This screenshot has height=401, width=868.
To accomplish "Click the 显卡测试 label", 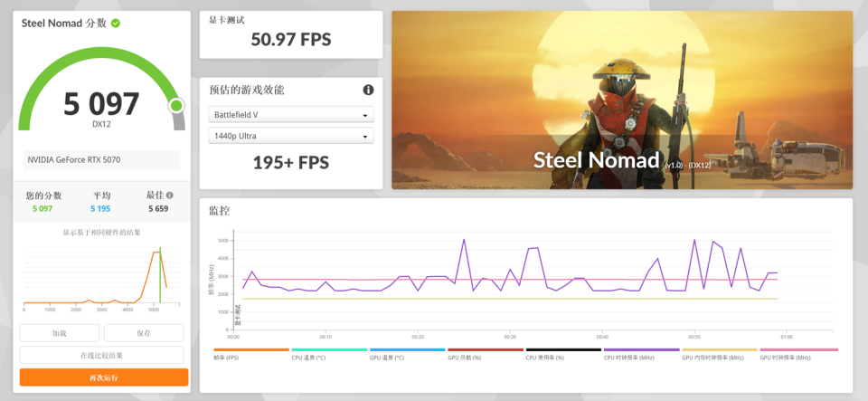I will pos(226,20).
